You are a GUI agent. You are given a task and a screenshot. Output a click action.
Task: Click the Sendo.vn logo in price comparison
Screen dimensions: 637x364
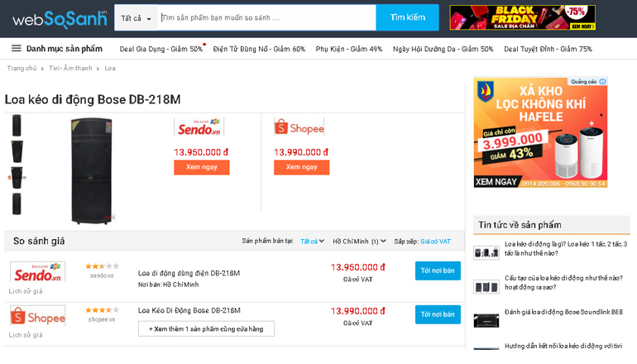[38, 273]
